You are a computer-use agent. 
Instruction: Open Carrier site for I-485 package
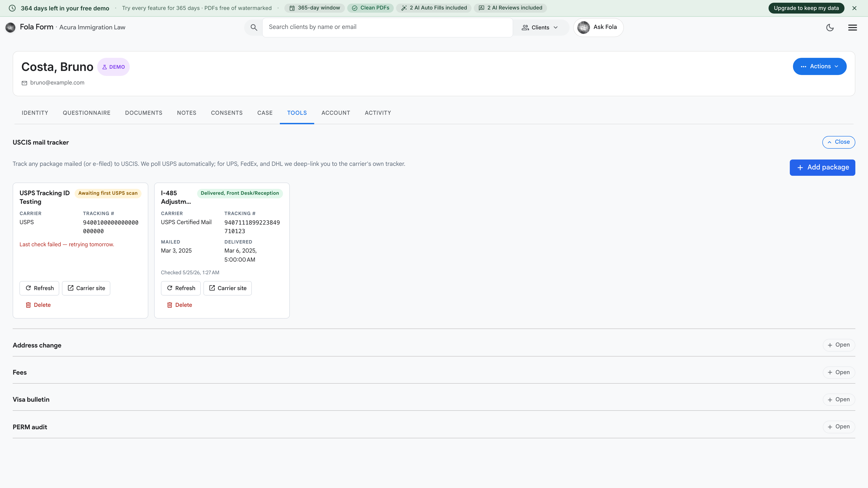pos(227,288)
